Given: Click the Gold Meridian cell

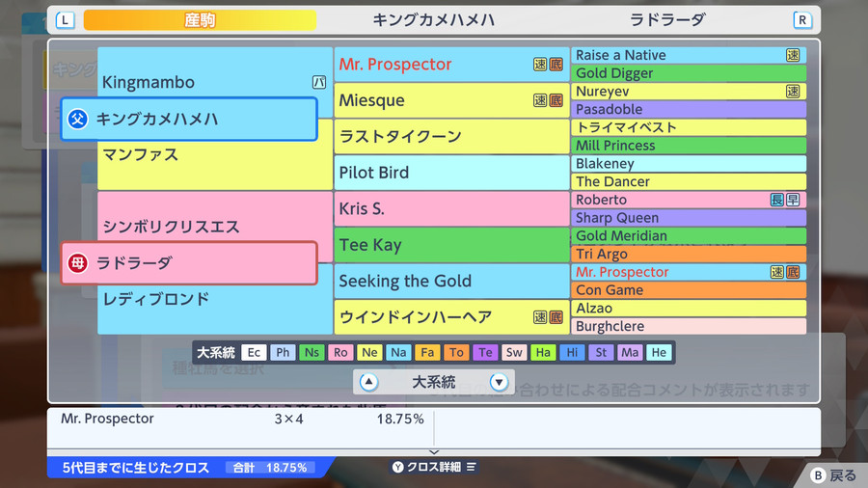Looking at the screenshot, I should (689, 235).
